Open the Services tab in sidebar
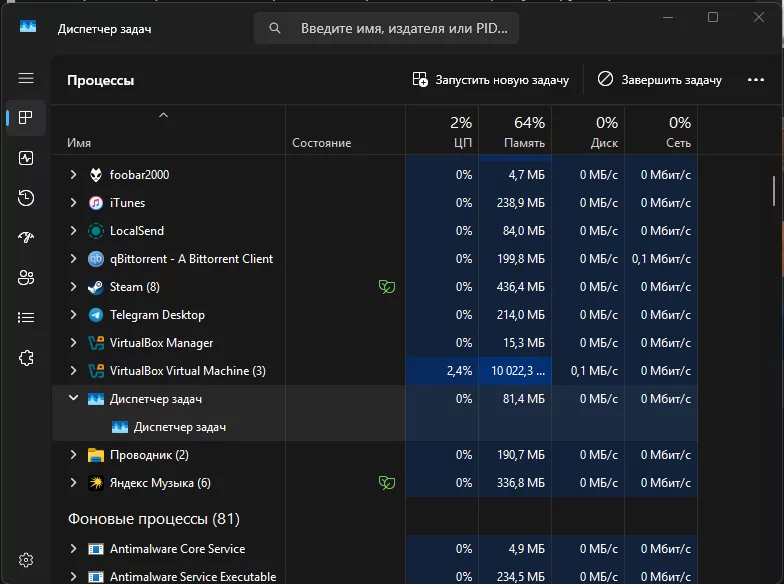Viewport: 784px width, 584px height. [x=26, y=358]
